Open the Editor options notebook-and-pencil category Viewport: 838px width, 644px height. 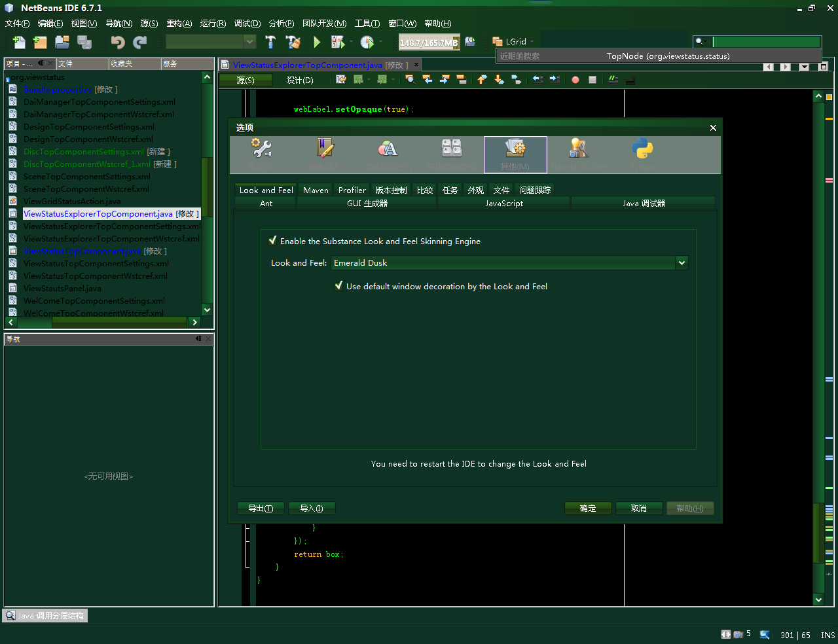325,154
